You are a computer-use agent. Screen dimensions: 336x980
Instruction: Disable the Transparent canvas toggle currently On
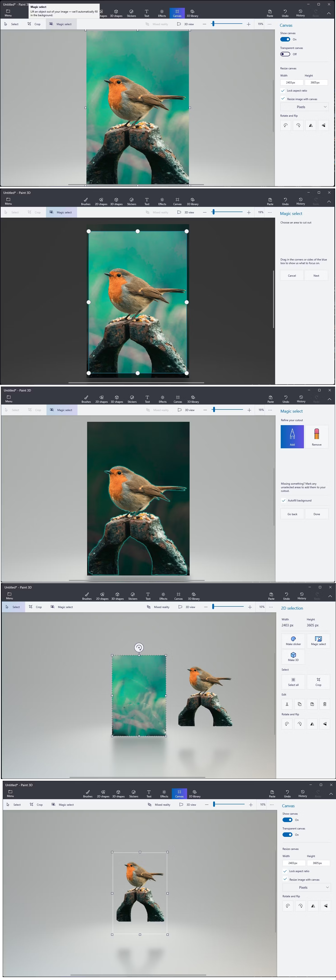pyautogui.click(x=287, y=835)
